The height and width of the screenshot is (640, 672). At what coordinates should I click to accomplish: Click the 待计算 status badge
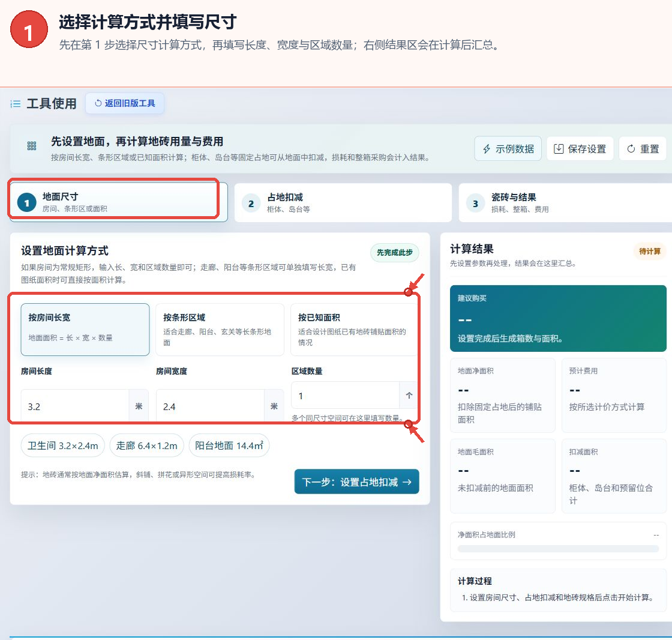[650, 251]
